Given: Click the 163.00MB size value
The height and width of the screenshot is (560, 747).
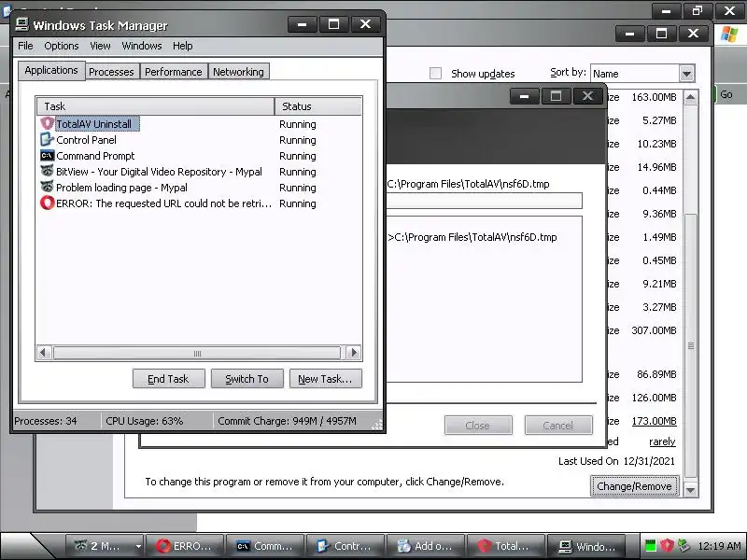Looking at the screenshot, I should coord(654,97).
